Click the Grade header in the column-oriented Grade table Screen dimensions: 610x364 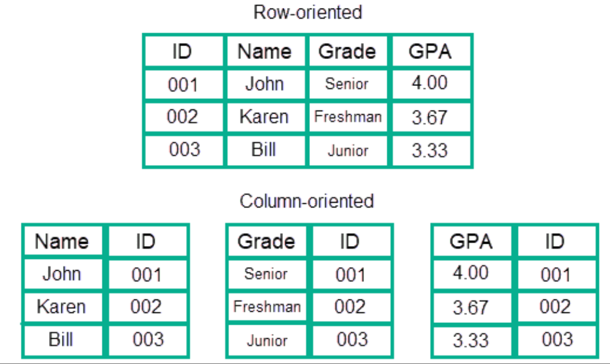(266, 241)
